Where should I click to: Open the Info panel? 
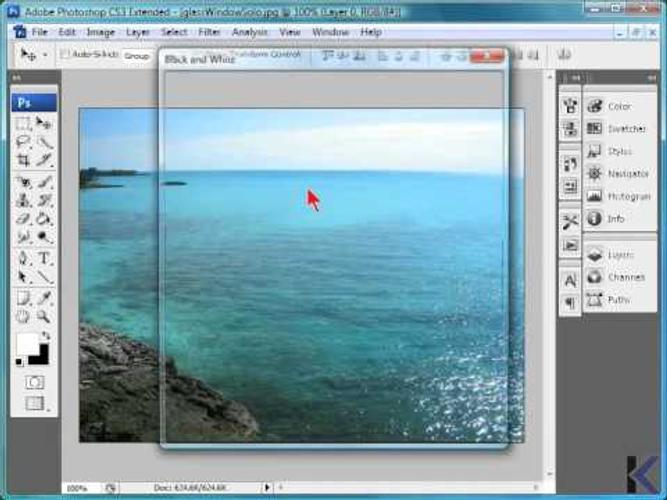pos(619,219)
